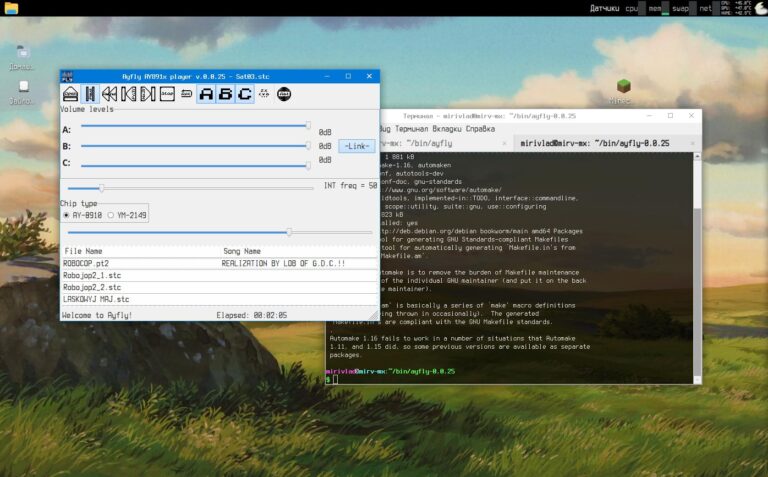The height and width of the screenshot is (477, 768).
Task: Click the Ayfly window title bar app icon
Action: tap(67, 76)
